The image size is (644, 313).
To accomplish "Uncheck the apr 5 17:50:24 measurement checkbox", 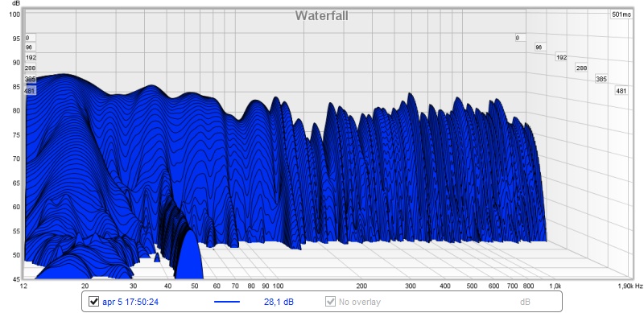I will pyautogui.click(x=93, y=302).
